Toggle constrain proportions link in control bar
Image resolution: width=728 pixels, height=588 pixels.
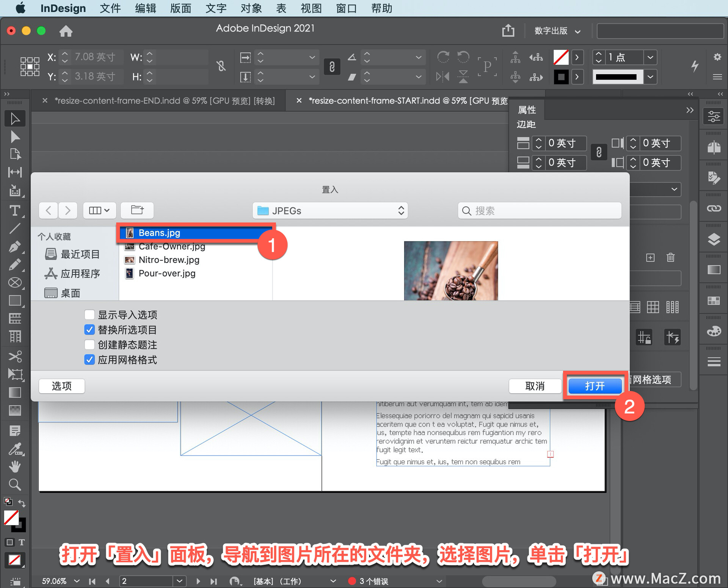coord(332,67)
